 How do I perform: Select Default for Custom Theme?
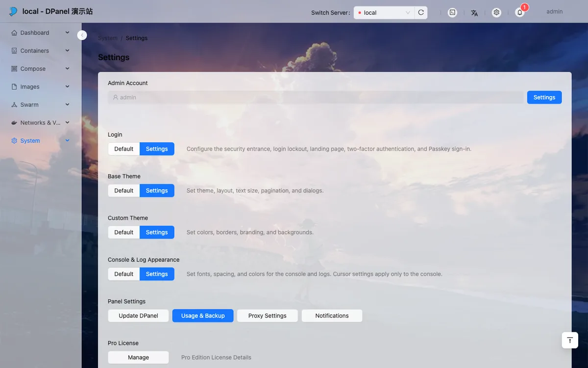124,232
